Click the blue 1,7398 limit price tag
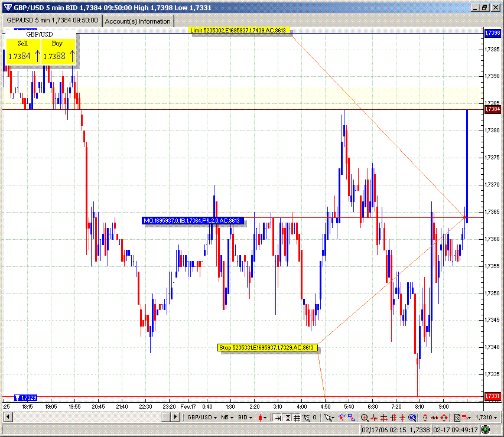The width and height of the screenshot is (504, 437). pyautogui.click(x=492, y=33)
